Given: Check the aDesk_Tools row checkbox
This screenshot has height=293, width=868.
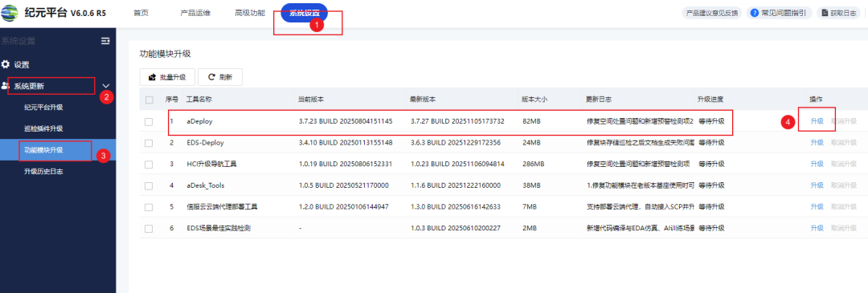Looking at the screenshot, I should pos(149,185).
